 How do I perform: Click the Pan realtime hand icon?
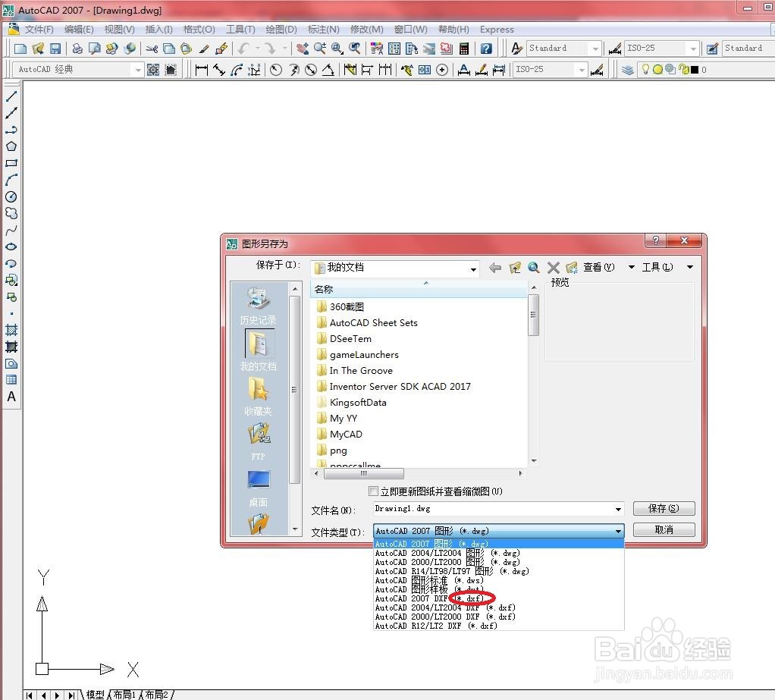click(302, 49)
